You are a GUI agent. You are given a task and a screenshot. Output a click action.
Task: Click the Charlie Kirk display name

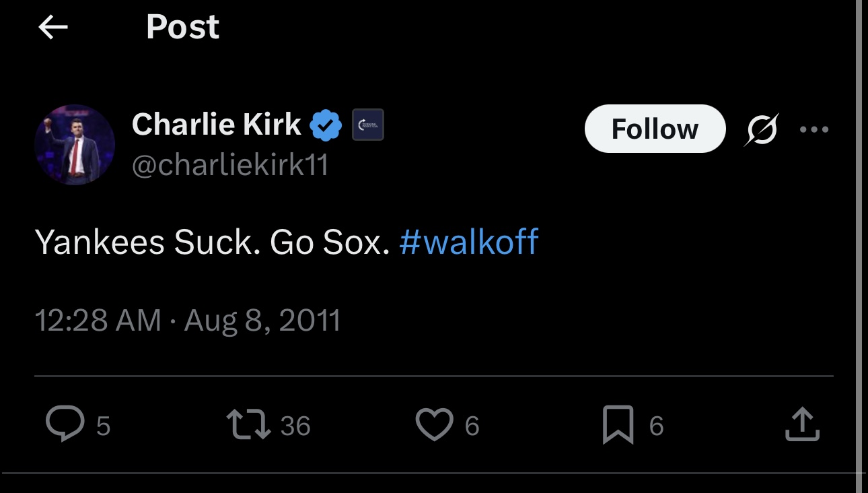(x=217, y=125)
